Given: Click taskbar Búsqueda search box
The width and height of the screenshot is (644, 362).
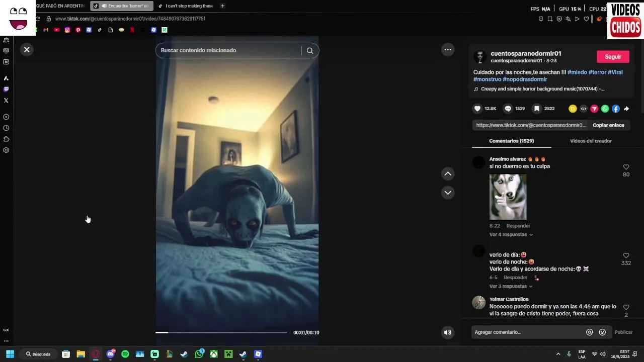Looking at the screenshot, I should [39, 354].
